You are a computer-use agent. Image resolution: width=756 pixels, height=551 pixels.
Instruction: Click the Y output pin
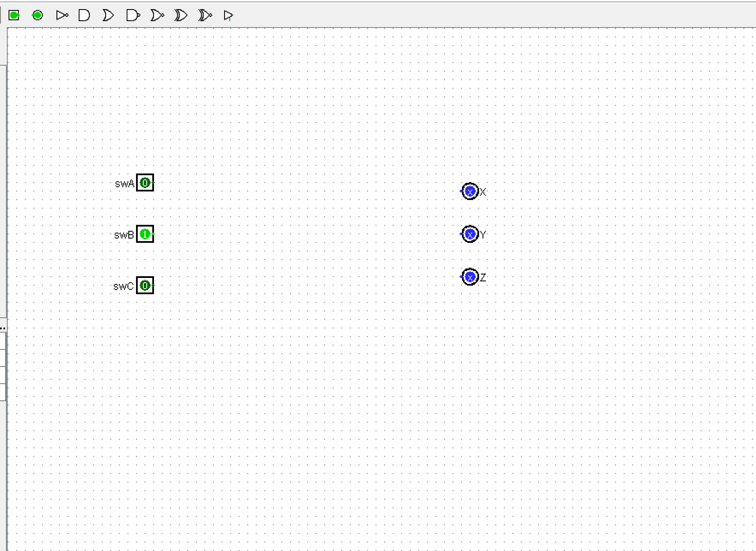pos(470,234)
